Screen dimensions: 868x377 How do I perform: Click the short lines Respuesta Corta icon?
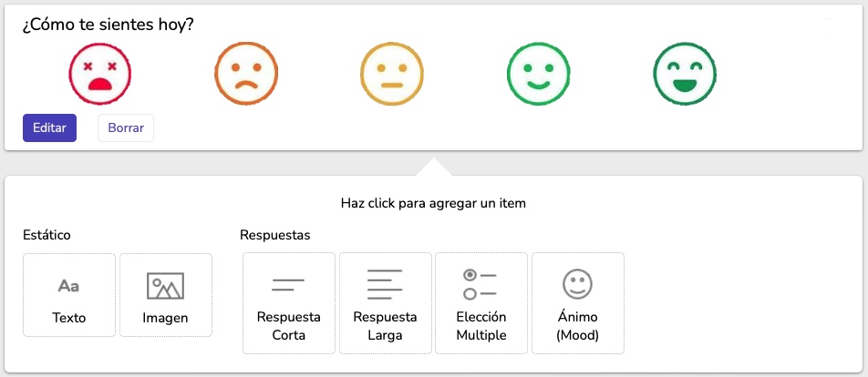(x=288, y=286)
